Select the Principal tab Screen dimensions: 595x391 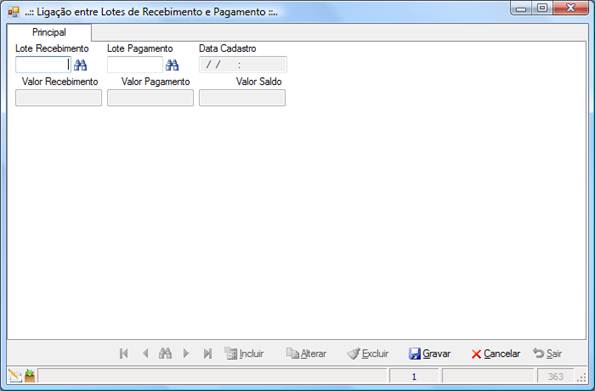tap(49, 32)
